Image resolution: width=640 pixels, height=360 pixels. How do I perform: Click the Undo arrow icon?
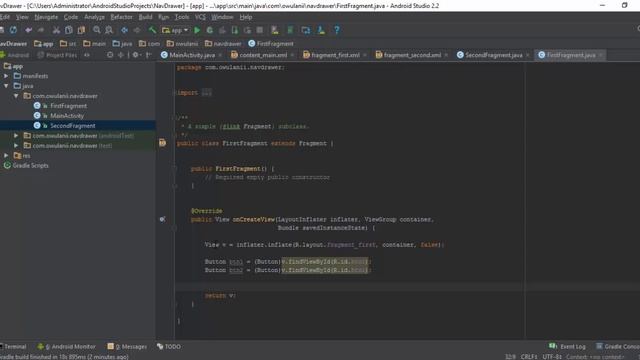(29, 30)
